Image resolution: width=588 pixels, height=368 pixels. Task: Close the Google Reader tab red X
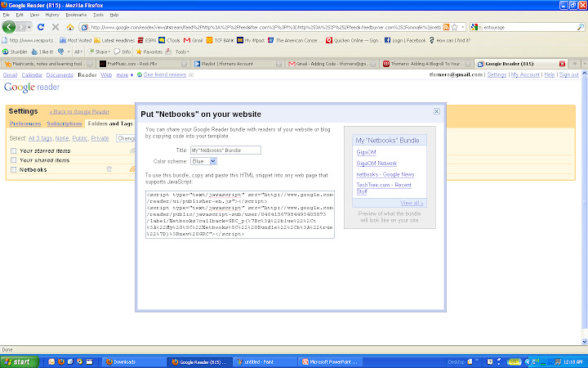(562, 64)
